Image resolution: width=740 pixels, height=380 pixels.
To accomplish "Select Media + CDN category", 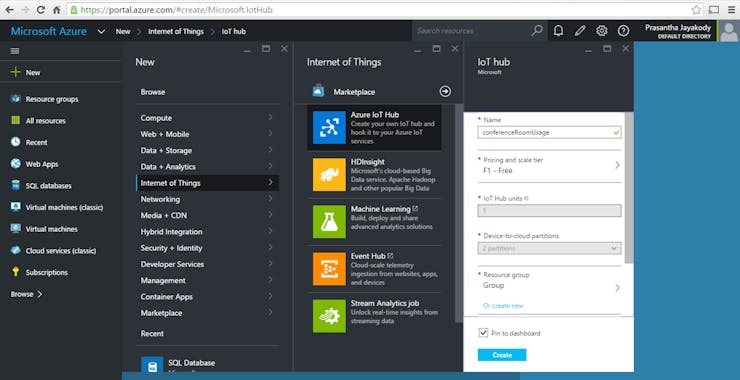I will point(207,215).
